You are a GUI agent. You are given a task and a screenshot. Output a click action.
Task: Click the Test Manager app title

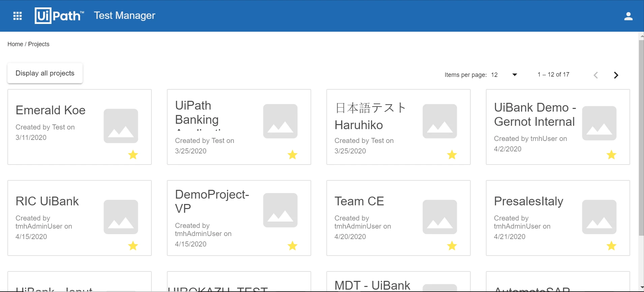[125, 16]
